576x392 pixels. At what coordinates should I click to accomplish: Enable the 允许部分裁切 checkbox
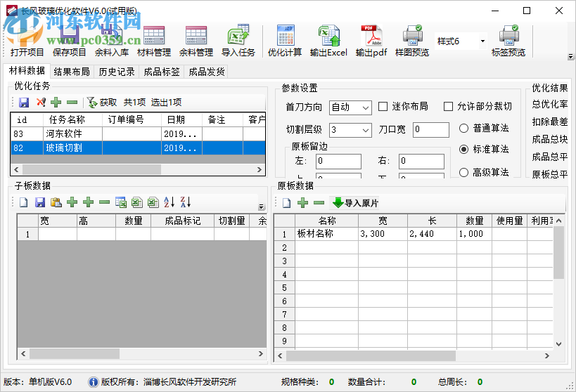[448, 107]
